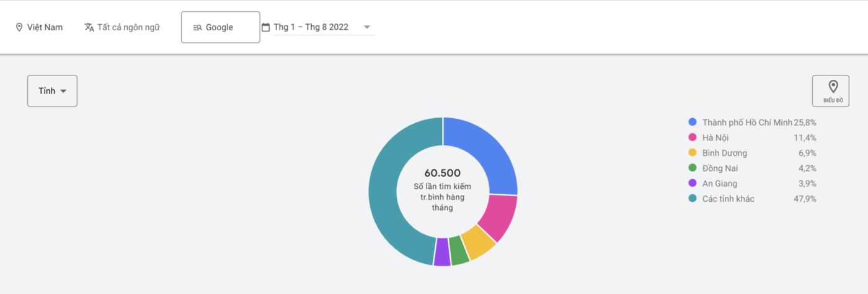The image size is (868, 294).
Task: Open the Tỉnh dropdown selector
Action: [52, 91]
